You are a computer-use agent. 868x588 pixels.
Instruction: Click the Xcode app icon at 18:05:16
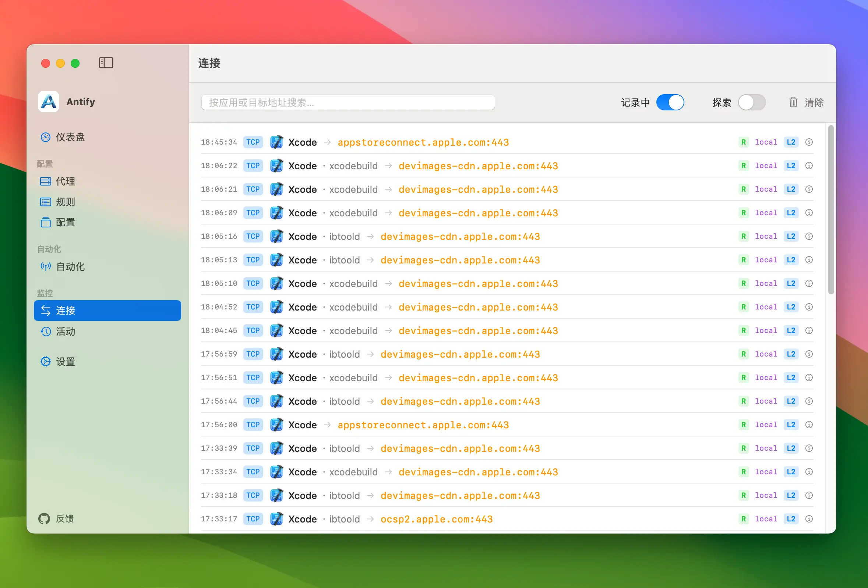click(x=276, y=236)
